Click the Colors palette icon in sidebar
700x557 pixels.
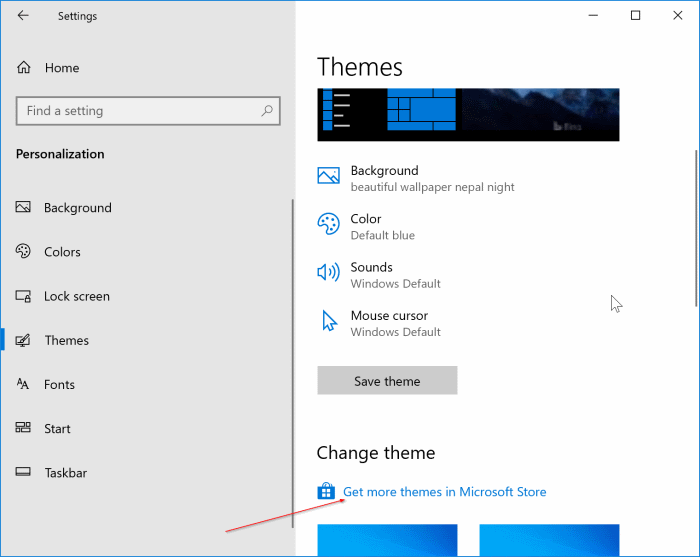pyautogui.click(x=23, y=251)
